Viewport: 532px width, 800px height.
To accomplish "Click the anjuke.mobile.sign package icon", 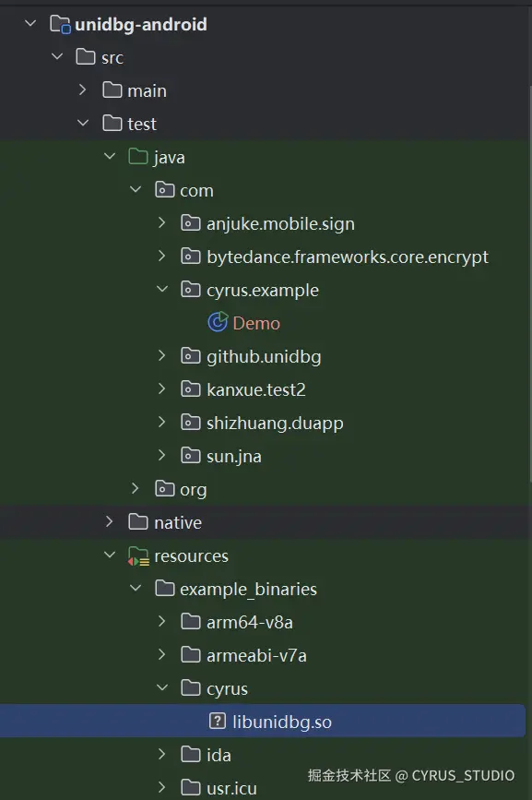I will 191,223.
